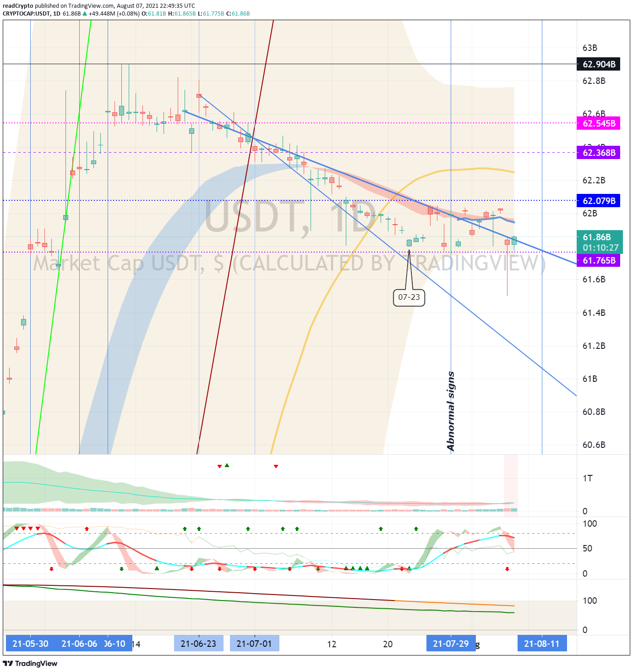Click the C:61.86B close value
The image size is (633, 672).
238,14
